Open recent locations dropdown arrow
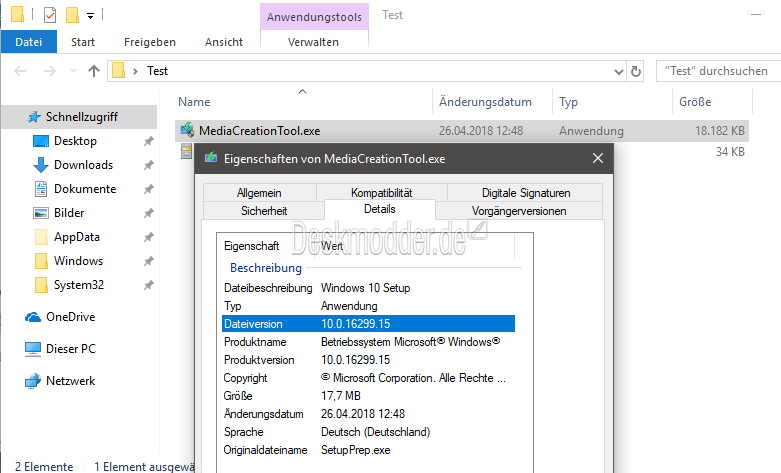 tap(73, 71)
